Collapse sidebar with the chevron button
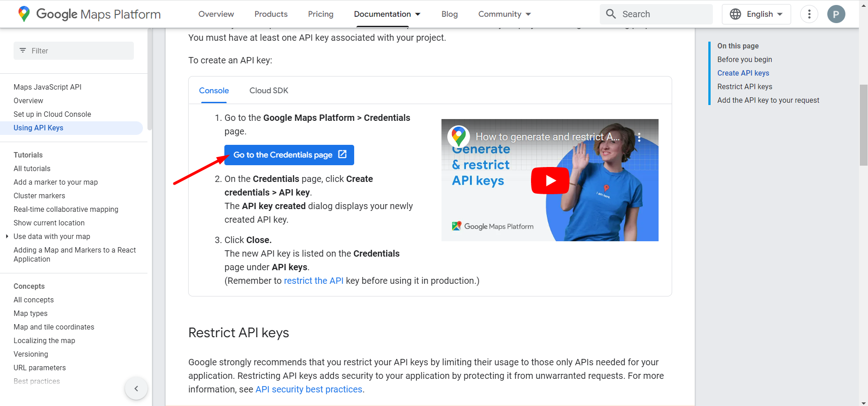 coord(136,388)
